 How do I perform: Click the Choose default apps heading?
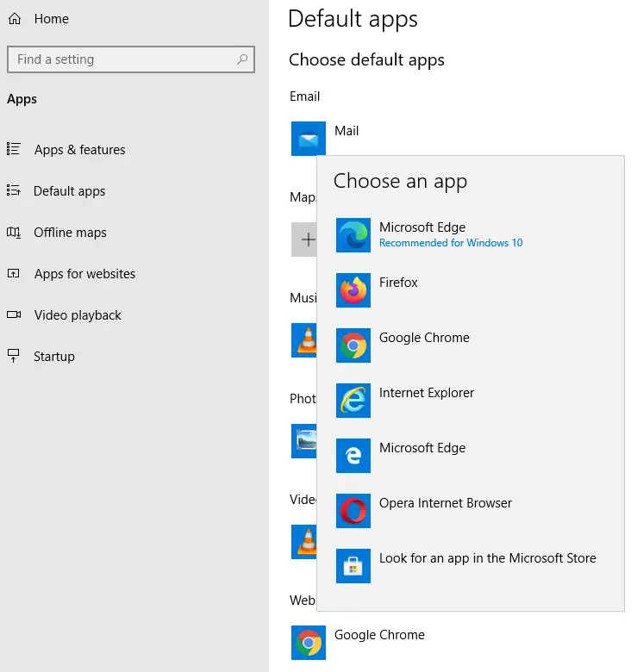366,60
